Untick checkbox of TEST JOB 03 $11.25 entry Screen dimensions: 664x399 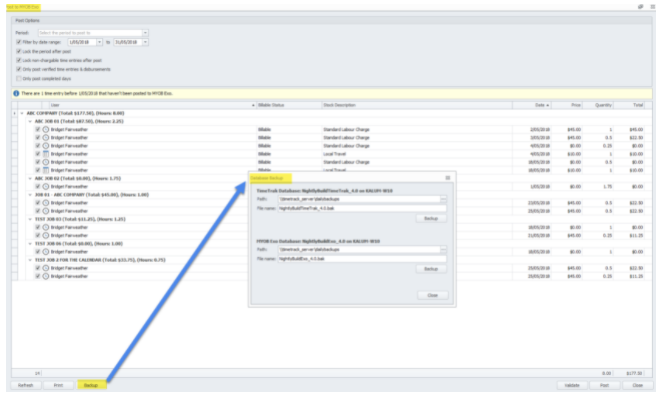[x=38, y=236]
